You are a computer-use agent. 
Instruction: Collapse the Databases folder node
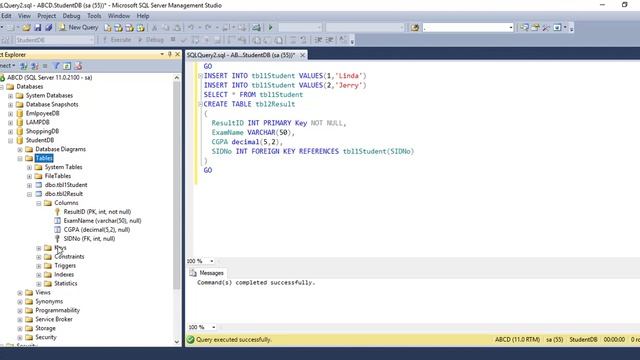coord(1,87)
